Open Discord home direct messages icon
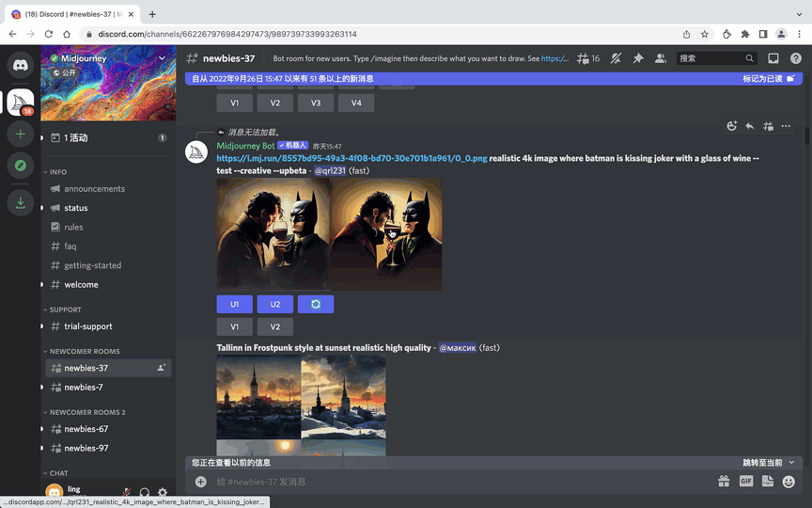812x508 pixels. tap(20, 65)
